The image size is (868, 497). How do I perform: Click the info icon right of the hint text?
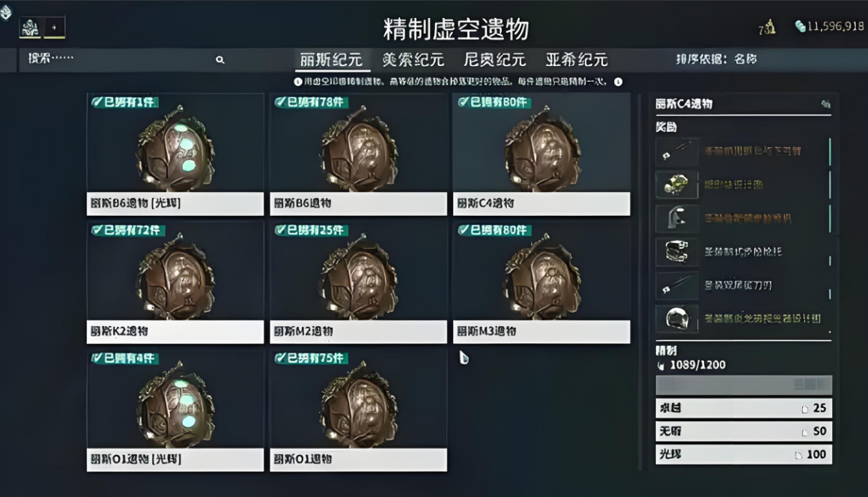619,82
